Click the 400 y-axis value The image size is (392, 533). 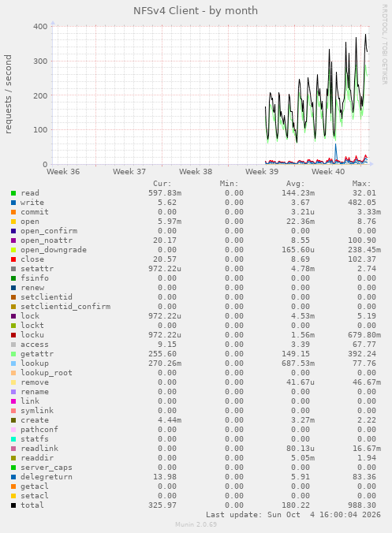tap(40, 27)
